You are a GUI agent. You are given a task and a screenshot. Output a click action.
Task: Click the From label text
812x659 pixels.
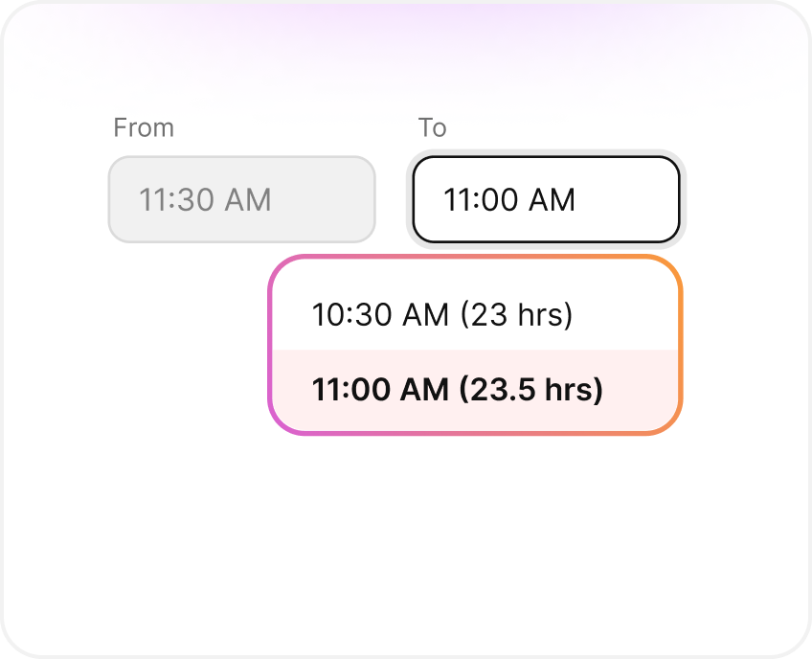[x=144, y=127]
